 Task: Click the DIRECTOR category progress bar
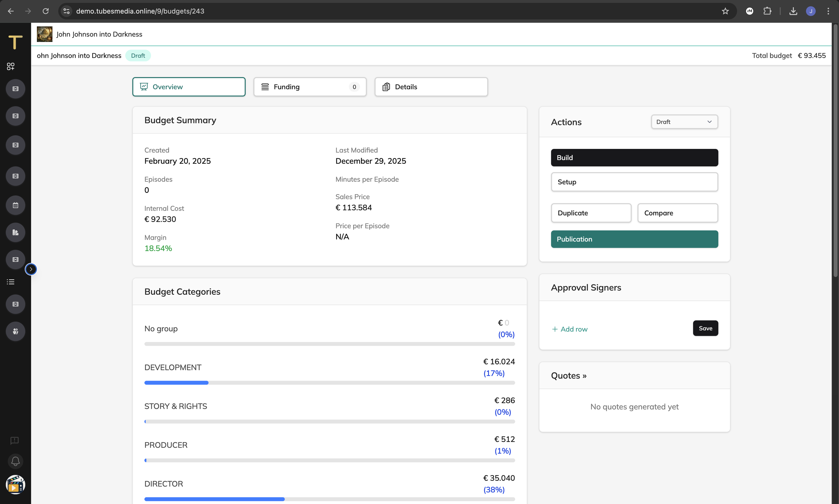point(329,499)
